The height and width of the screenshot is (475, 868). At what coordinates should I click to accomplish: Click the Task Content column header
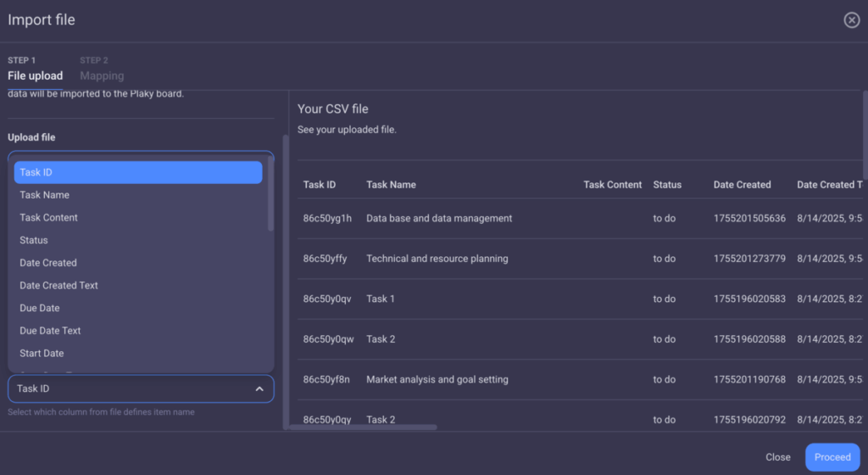[x=612, y=185]
